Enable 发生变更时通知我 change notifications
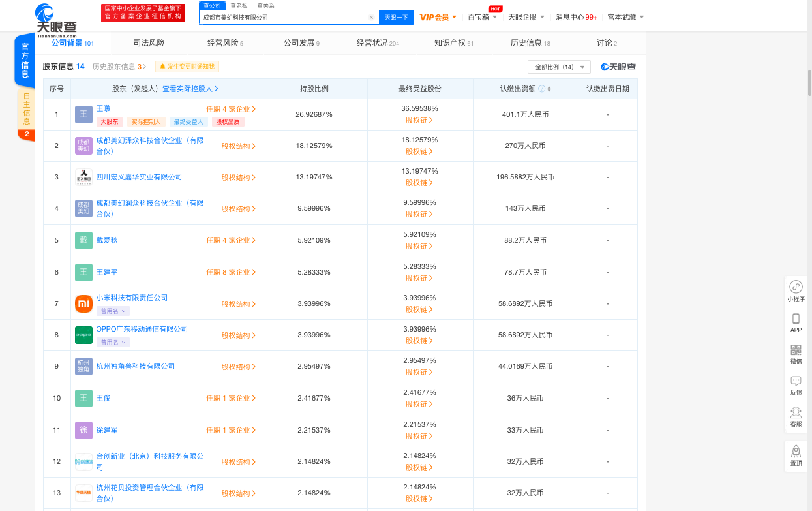 (187, 67)
